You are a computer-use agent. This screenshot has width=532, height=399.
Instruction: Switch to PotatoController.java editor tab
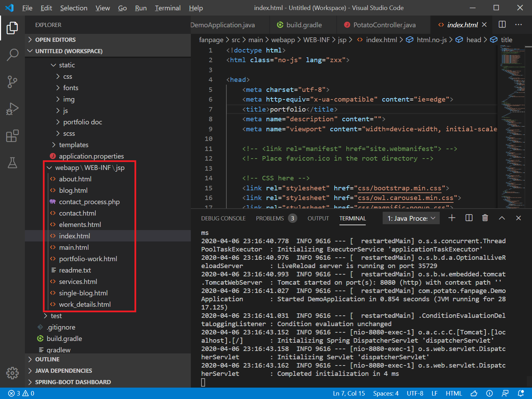tap(384, 25)
